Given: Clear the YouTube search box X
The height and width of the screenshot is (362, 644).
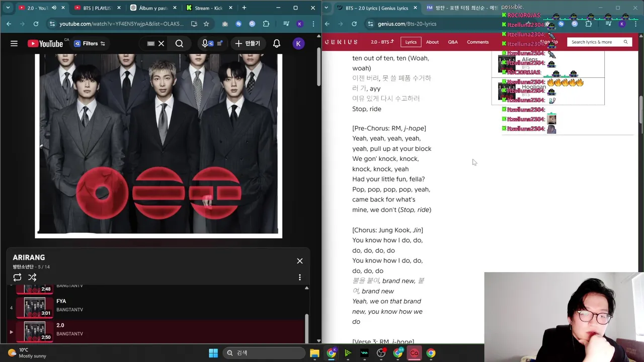Looking at the screenshot, I should point(161,44).
